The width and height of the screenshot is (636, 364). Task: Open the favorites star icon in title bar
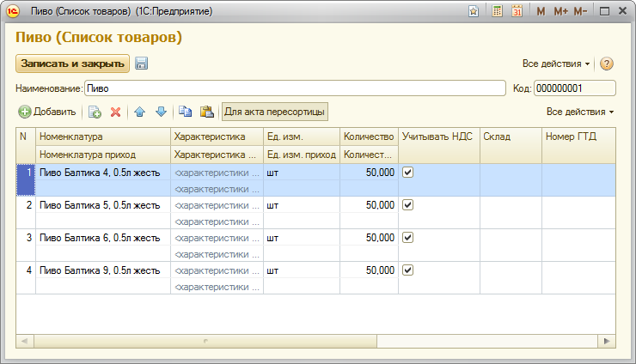coord(474,11)
